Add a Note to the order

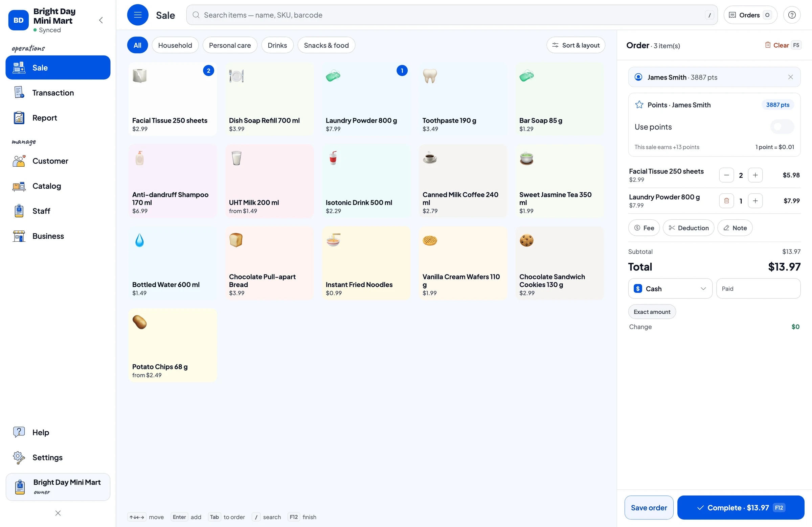[735, 228]
